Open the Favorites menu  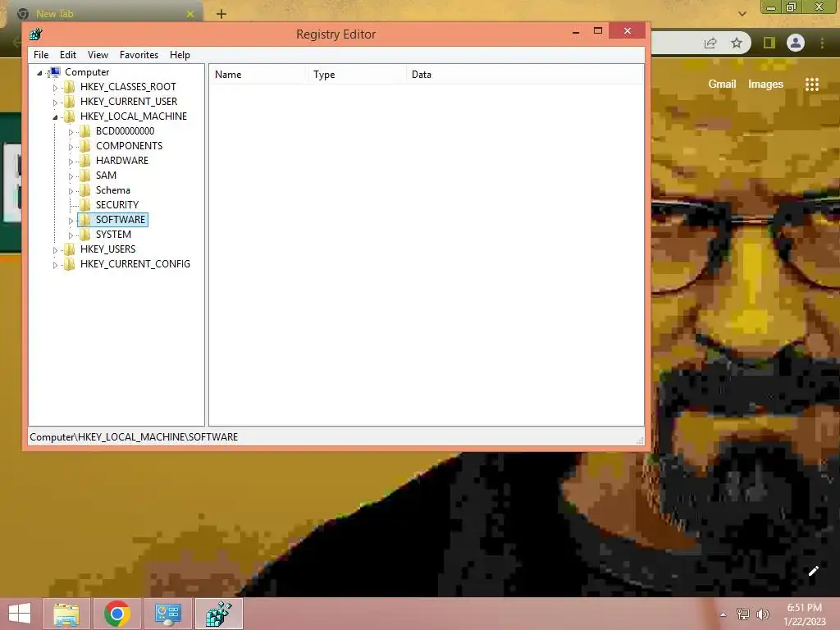pyautogui.click(x=139, y=55)
